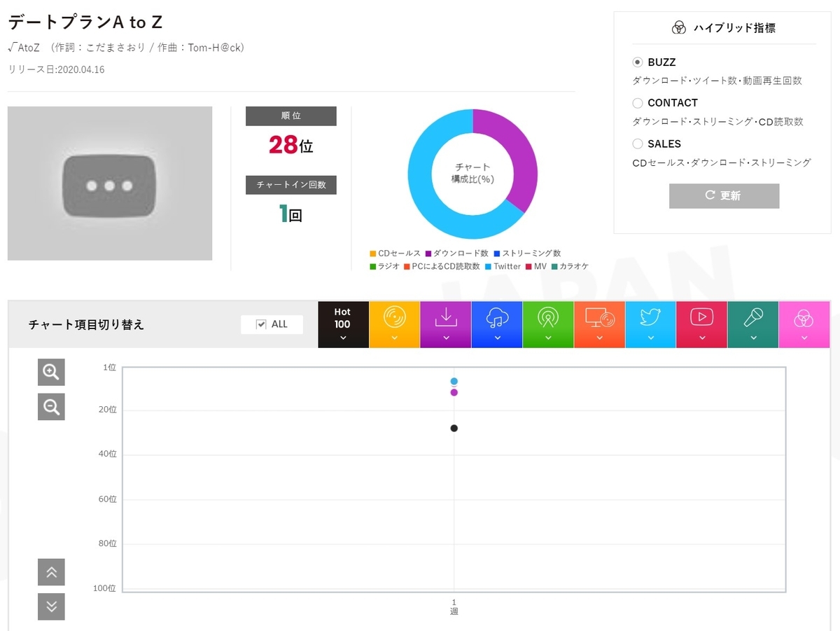Screen dimensions: 840x631
Task: Click the チャート項目切り替え heading
Action: (x=86, y=325)
